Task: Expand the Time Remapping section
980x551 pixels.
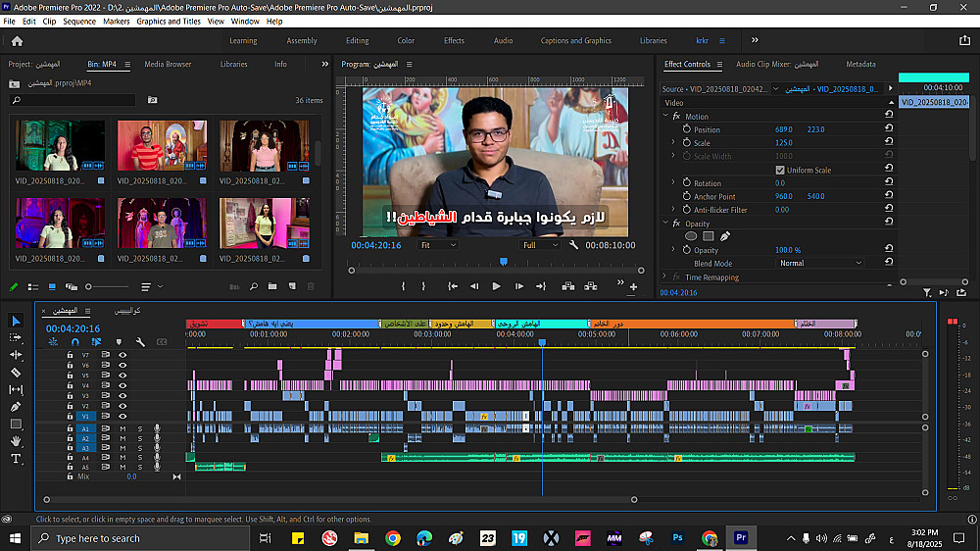Action: (663, 277)
